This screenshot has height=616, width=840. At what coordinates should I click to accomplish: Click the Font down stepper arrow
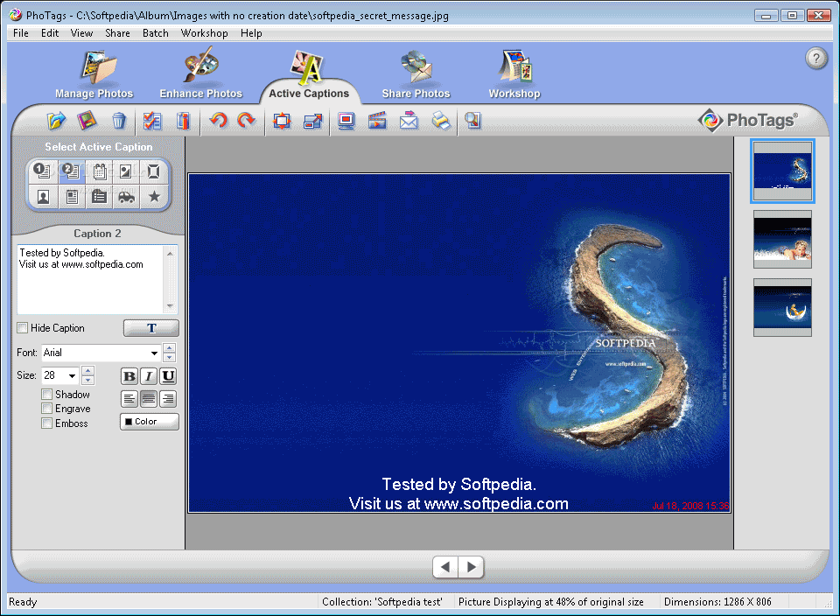pyautogui.click(x=169, y=358)
